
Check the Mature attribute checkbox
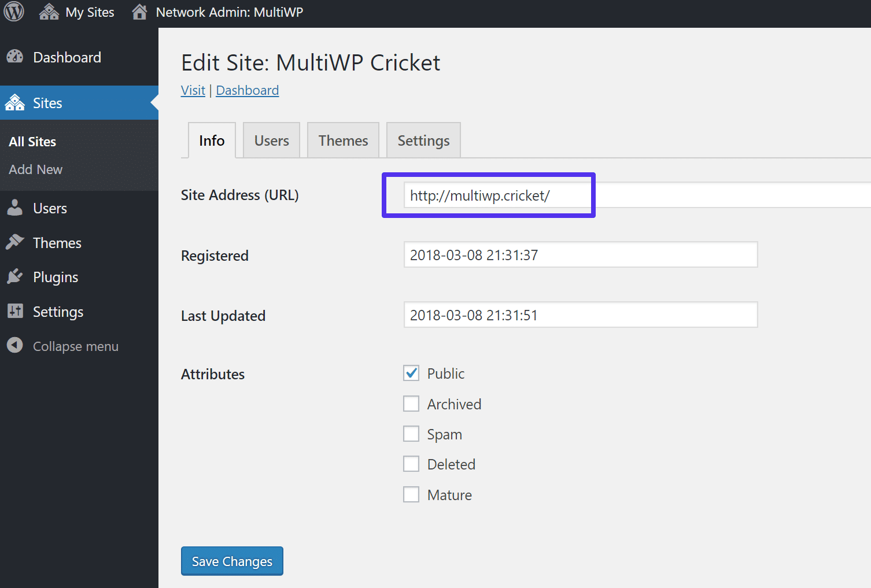pyautogui.click(x=411, y=494)
